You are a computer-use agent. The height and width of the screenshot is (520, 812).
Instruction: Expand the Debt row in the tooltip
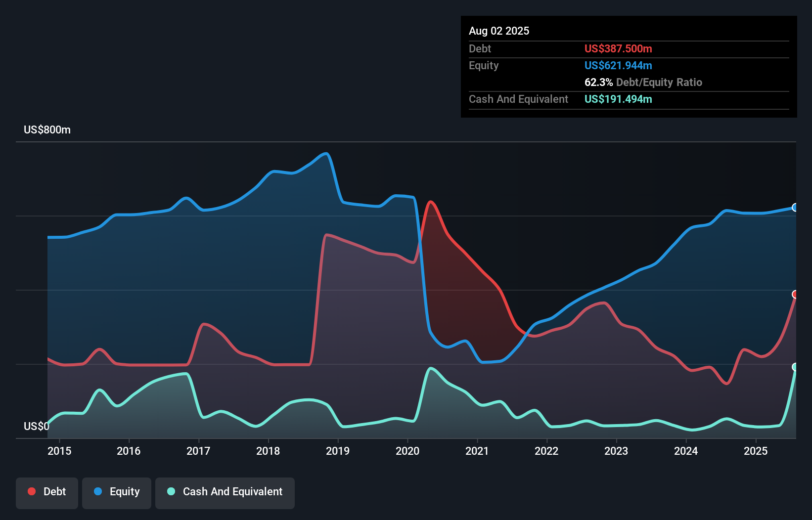[480, 49]
